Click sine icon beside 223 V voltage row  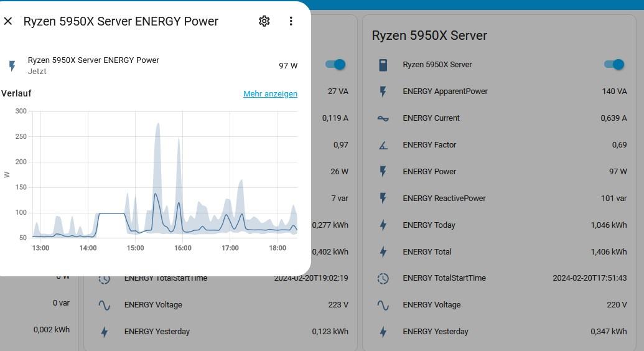click(105, 305)
